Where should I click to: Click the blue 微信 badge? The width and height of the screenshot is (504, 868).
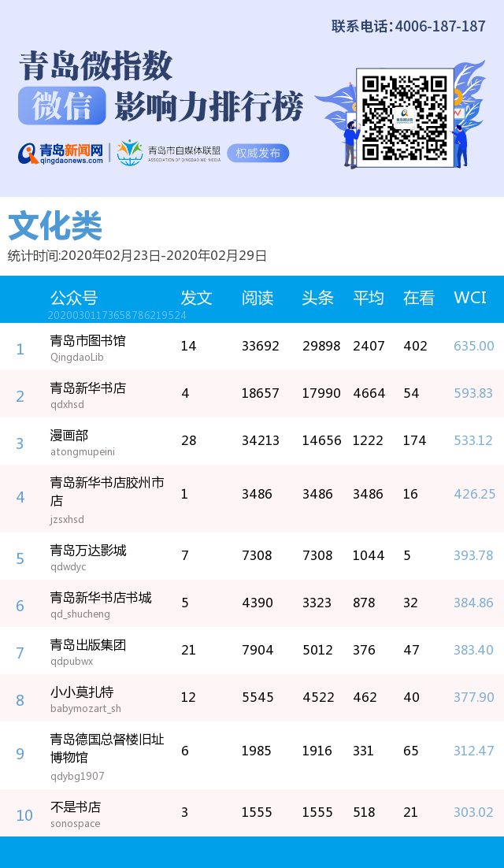click(61, 106)
